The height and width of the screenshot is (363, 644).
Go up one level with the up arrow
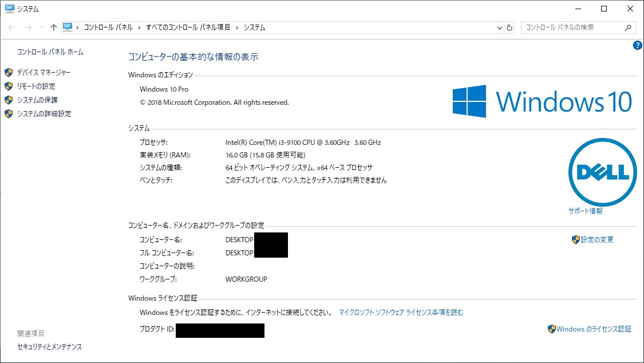53,27
